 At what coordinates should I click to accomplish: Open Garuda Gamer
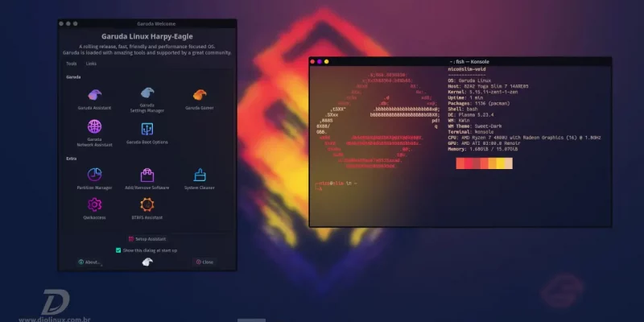click(199, 99)
